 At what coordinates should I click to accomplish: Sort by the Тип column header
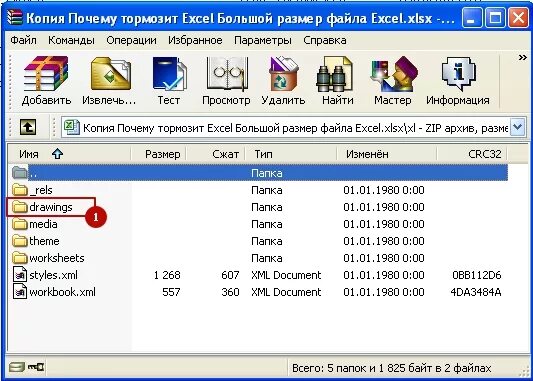point(291,154)
